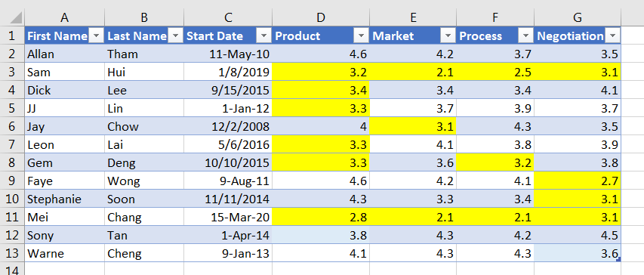The image size is (644, 275).
Task: Select the cell containing 'Chang'
Action: [x=144, y=217]
